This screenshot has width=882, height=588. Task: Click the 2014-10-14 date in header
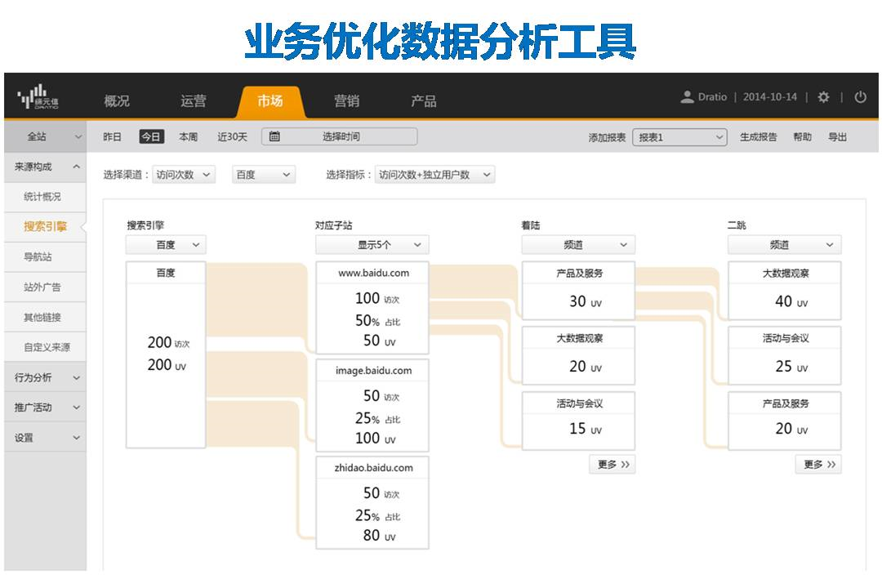[769, 97]
